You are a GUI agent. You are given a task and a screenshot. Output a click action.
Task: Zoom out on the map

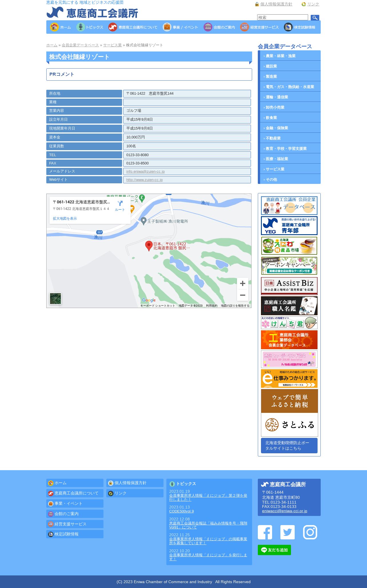point(243,295)
